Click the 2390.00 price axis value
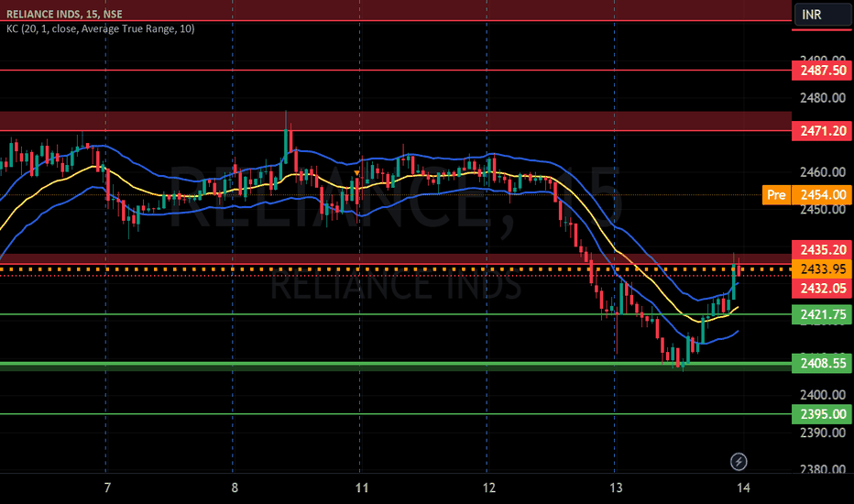The width and height of the screenshot is (854, 504). (823, 433)
